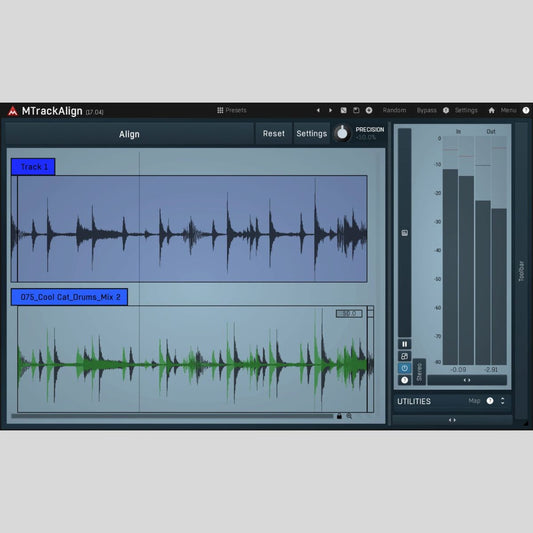
Task: Open the vertical Toolbar strip
Action: pyautogui.click(x=521, y=271)
